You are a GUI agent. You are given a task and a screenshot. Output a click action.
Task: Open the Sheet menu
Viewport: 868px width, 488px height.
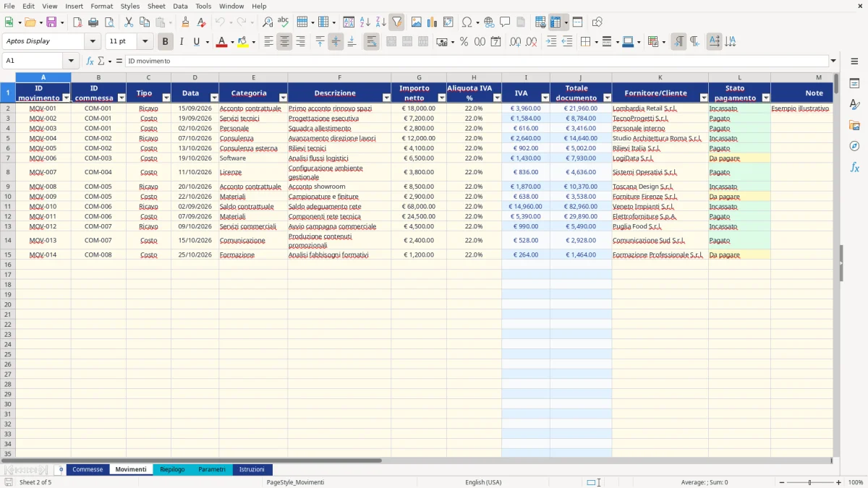pyautogui.click(x=156, y=6)
